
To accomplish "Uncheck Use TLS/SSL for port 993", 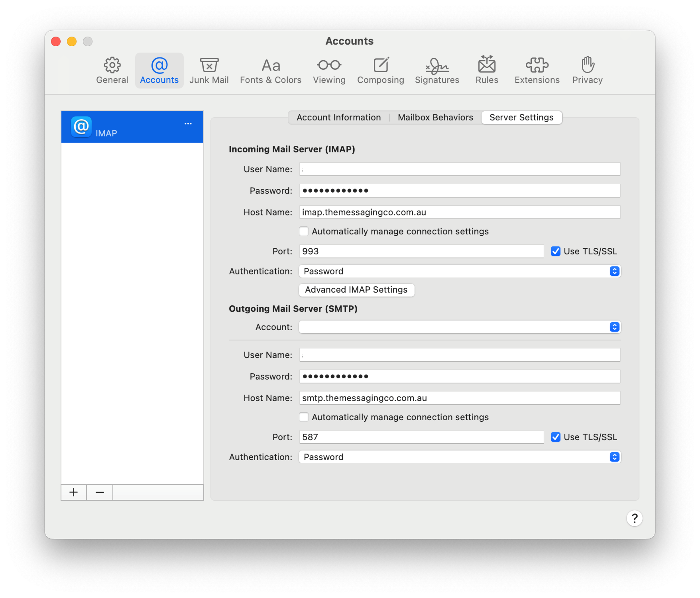I will pos(555,251).
